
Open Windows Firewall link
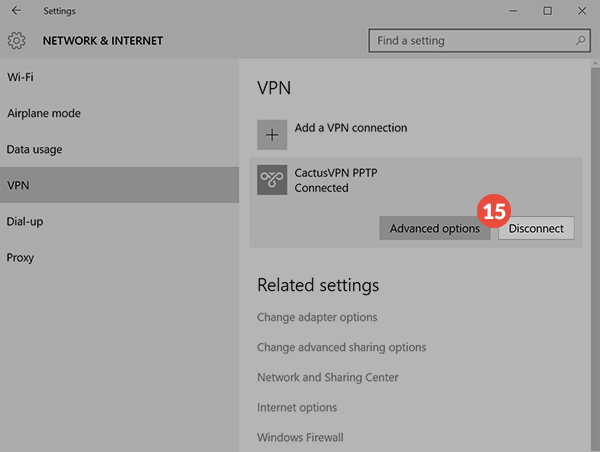(300, 437)
